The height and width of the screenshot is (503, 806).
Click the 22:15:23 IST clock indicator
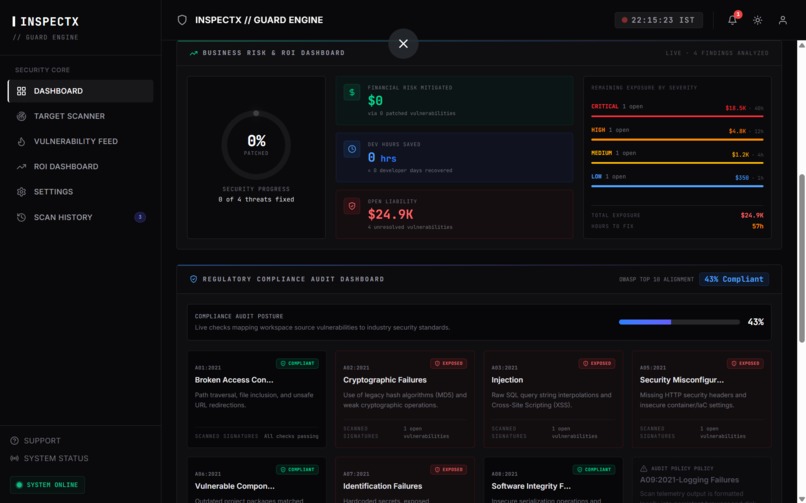tap(658, 20)
